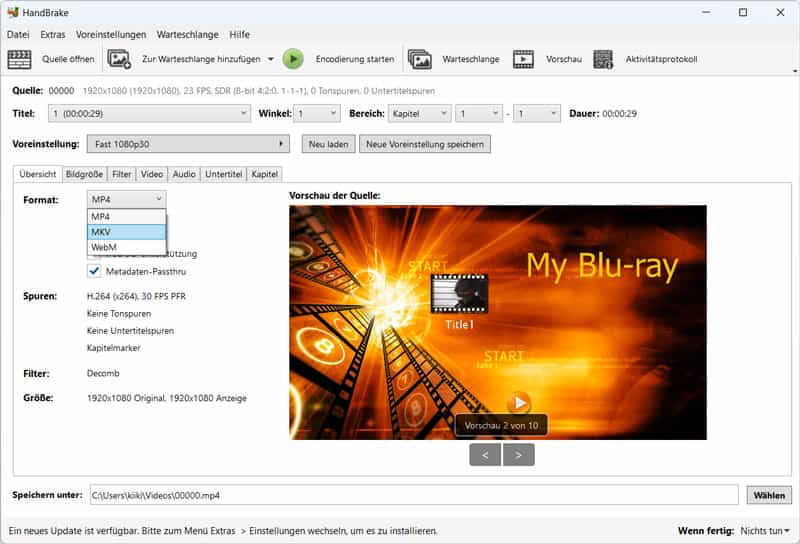Open the Aktivitätsprotokoll log icon
This screenshot has width=800, height=544.
603,59
